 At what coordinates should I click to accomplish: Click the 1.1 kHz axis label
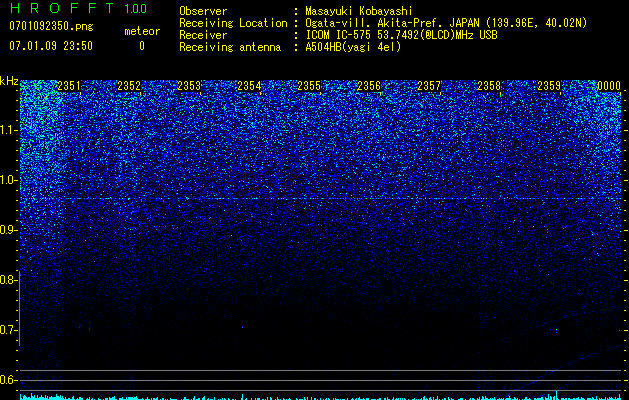[x=9, y=130]
